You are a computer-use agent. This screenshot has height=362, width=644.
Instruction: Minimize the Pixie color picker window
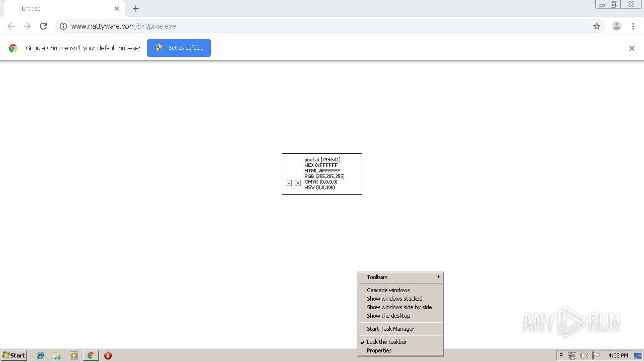(x=289, y=183)
